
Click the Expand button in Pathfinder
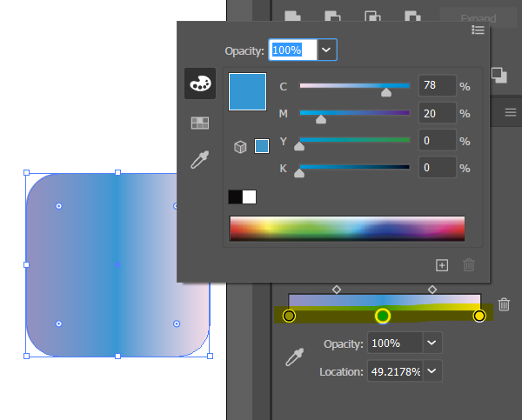click(x=478, y=17)
